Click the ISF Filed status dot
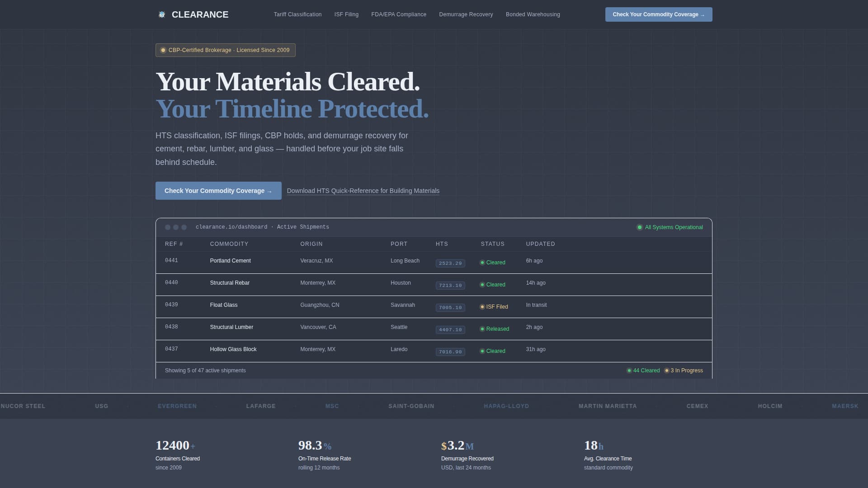This screenshot has width=868, height=488. [482, 307]
